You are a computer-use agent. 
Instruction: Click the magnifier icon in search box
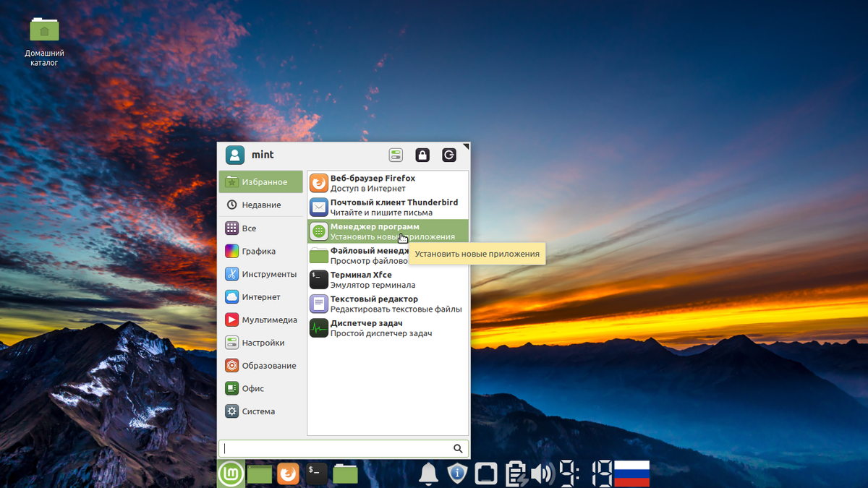tap(458, 448)
